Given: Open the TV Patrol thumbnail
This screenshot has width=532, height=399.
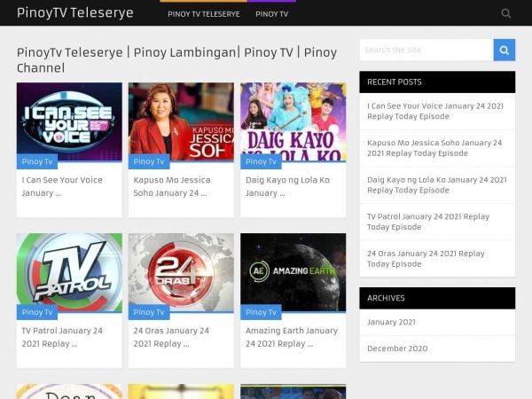Looking at the screenshot, I should [69, 272].
